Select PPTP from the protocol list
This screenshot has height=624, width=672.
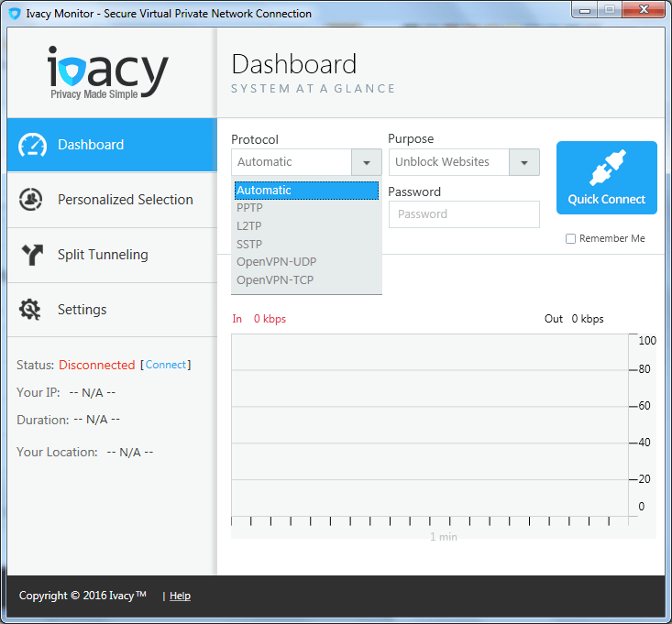pyautogui.click(x=306, y=208)
